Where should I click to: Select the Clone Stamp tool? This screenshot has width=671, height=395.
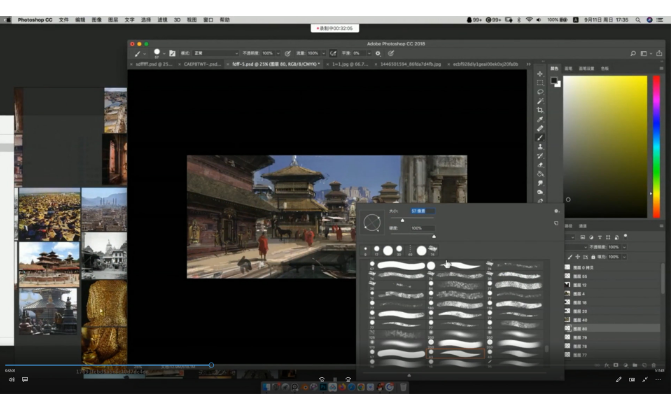pyautogui.click(x=540, y=147)
